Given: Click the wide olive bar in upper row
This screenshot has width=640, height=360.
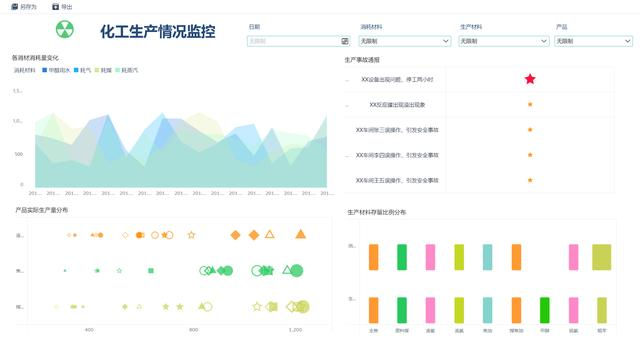Looking at the screenshot, I should (602, 257).
